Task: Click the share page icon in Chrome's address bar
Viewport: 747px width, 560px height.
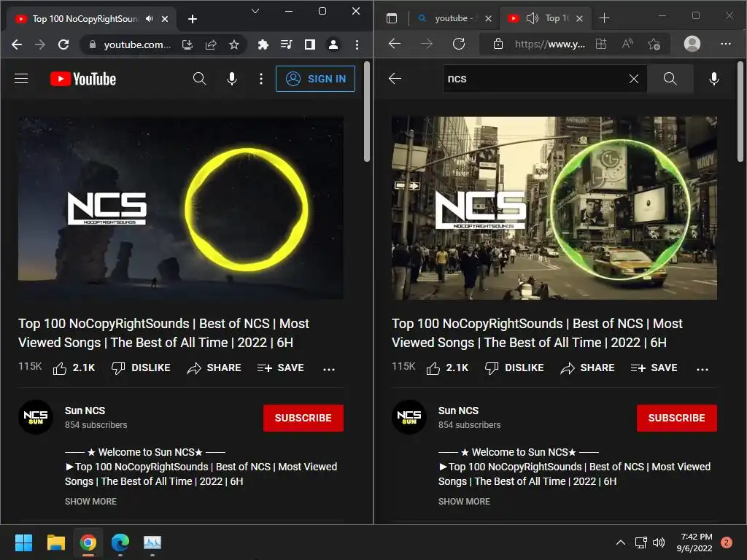Action: tap(211, 44)
